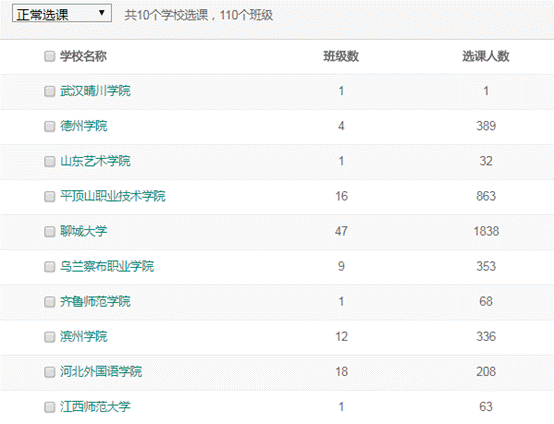Click the 班级数 column header
The image size is (554, 424).
click(x=341, y=56)
